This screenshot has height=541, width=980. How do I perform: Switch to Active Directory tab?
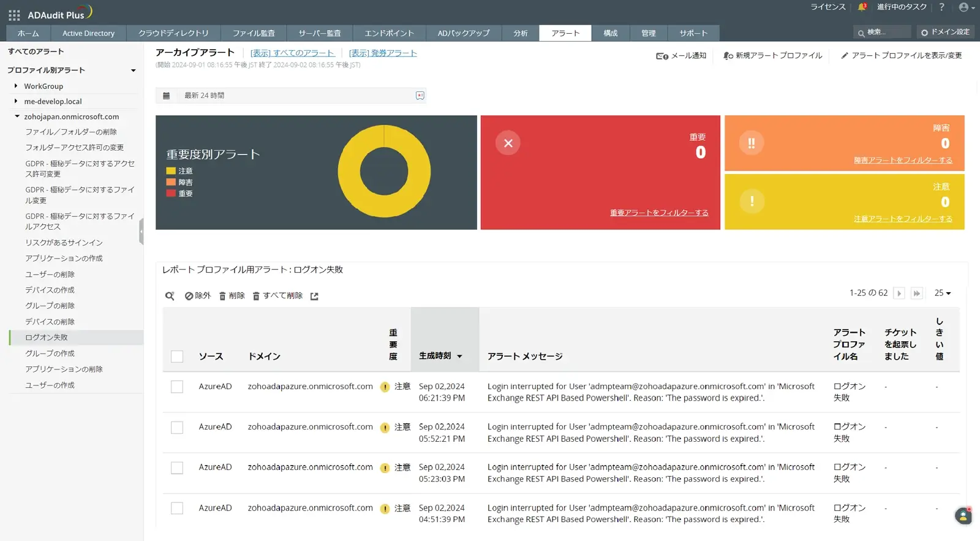point(88,33)
